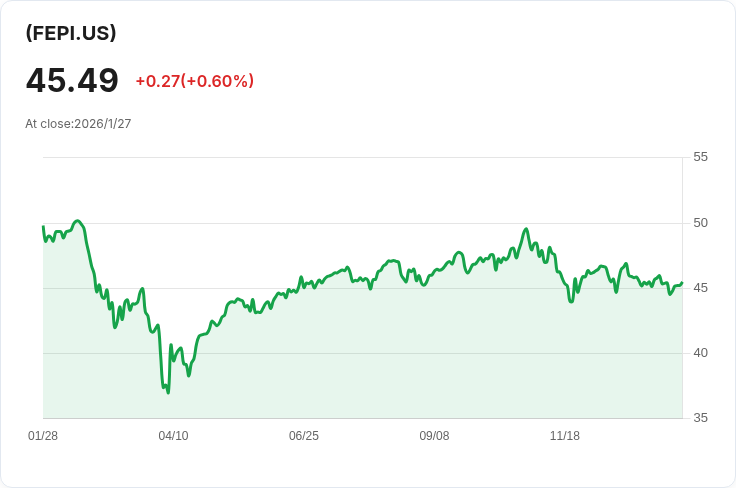Viewport: 736px width, 488px height.
Task: Click the +0.27(+0.60%) price change
Action: pyautogui.click(x=194, y=81)
